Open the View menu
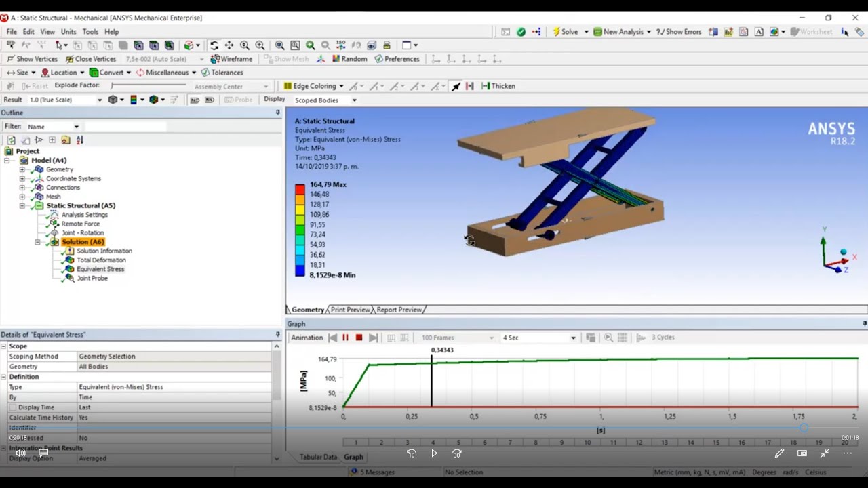868x488 pixels. pos(47,32)
